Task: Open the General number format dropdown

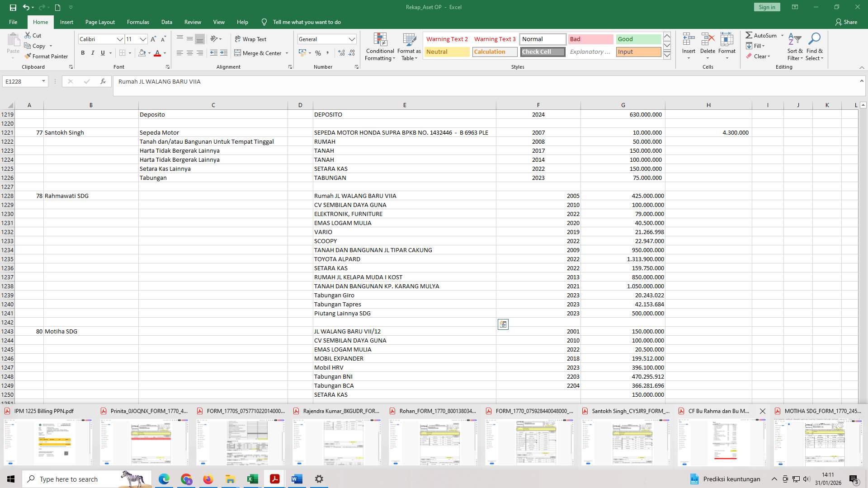Action: point(352,39)
